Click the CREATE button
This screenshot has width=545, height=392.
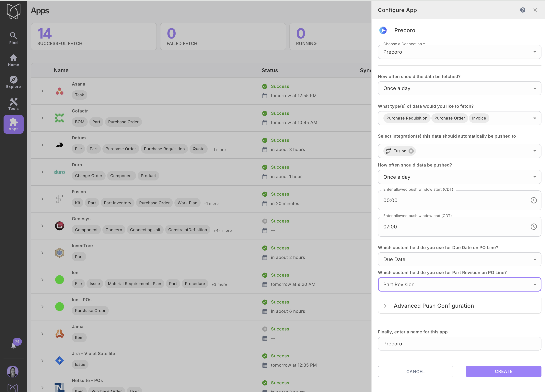click(x=504, y=371)
